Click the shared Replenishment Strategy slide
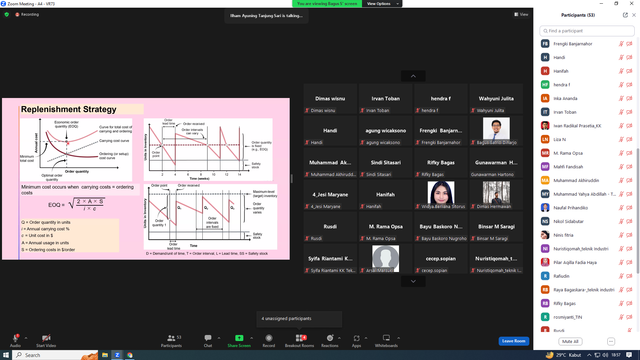 click(x=146, y=179)
